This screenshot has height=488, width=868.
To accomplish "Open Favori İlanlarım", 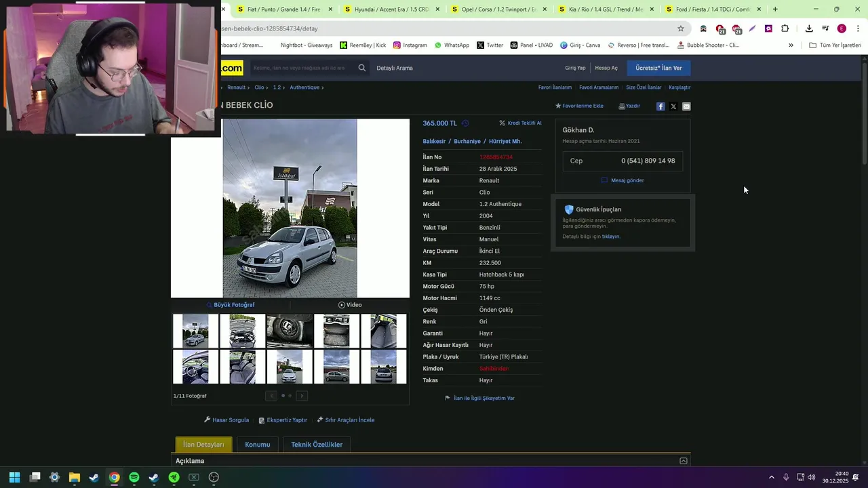I will pos(555,87).
